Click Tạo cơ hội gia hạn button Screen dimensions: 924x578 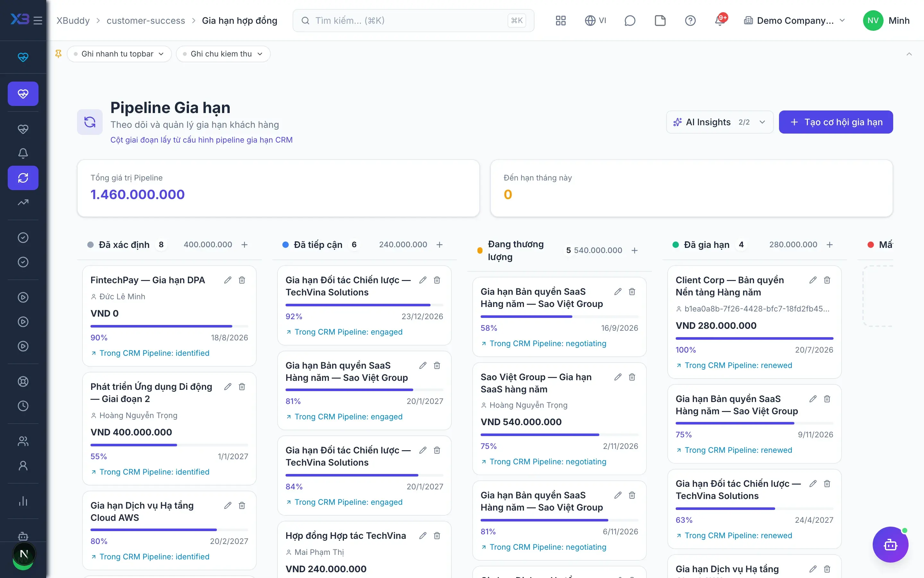(836, 122)
